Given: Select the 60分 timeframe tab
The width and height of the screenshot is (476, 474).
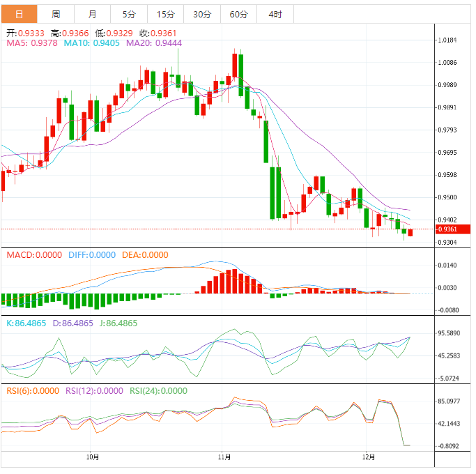Looking at the screenshot, I should [x=238, y=14].
